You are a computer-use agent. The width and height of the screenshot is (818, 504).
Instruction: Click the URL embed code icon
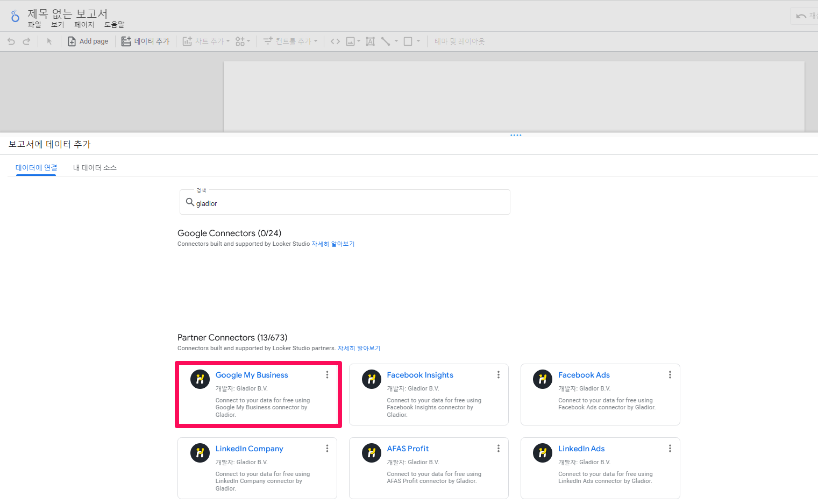pos(335,41)
